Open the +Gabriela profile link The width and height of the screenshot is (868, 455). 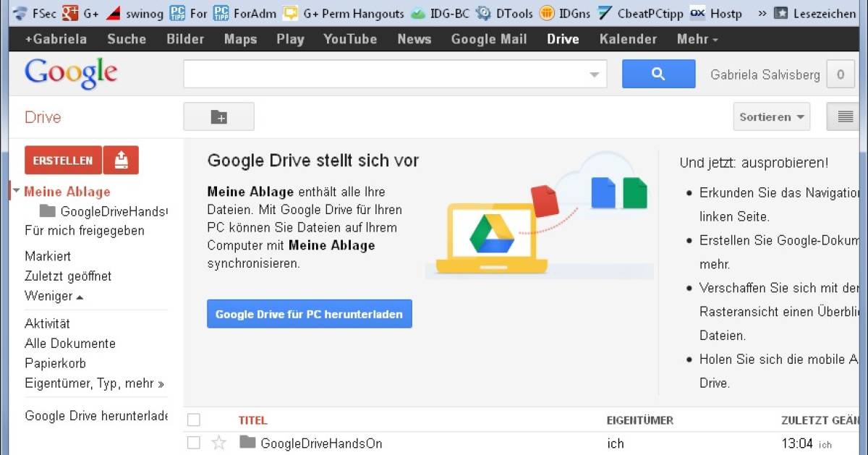coord(56,39)
